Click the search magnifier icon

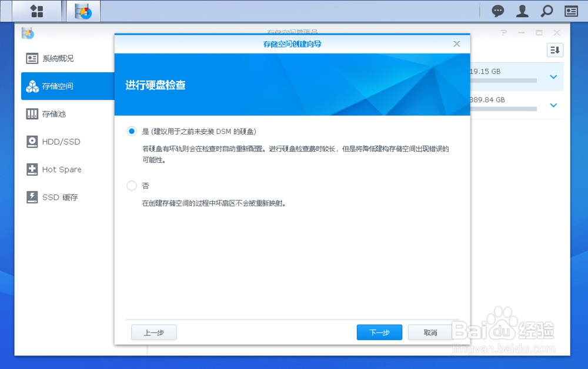click(x=547, y=11)
